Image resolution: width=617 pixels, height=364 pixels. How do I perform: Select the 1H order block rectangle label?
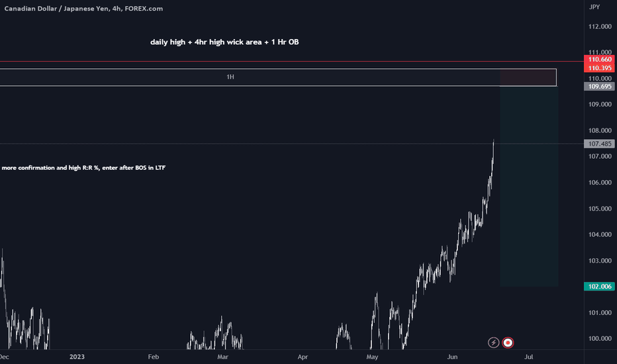[x=230, y=77]
